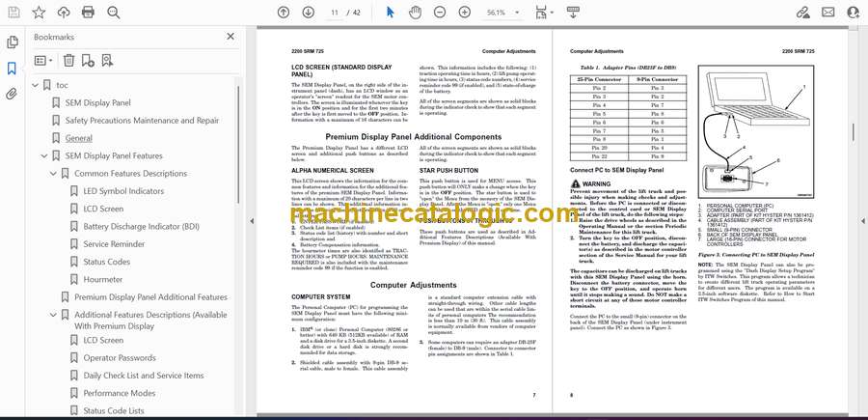868x420 pixels.
Task: Collapse Additional Features Descriptions bookmark
Action: pyautogui.click(x=53, y=315)
